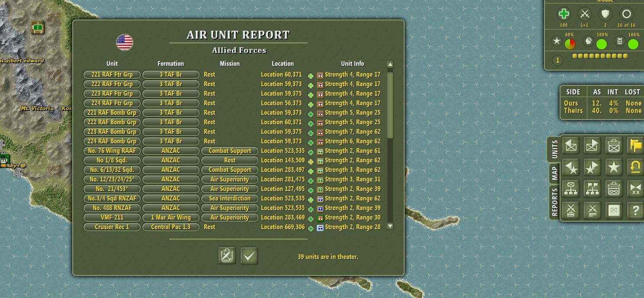Switch to the UNITS tab
This screenshot has width=644, height=298.
[554, 149]
